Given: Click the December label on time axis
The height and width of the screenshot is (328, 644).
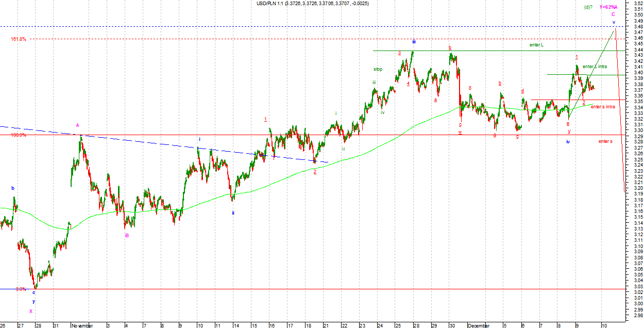Looking at the screenshot, I should pyautogui.click(x=479, y=325).
